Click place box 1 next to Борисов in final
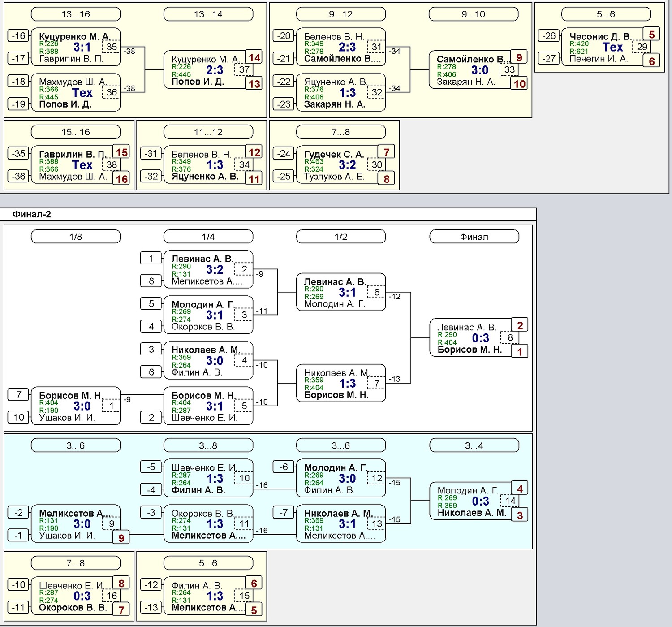672x627 pixels. click(x=520, y=352)
